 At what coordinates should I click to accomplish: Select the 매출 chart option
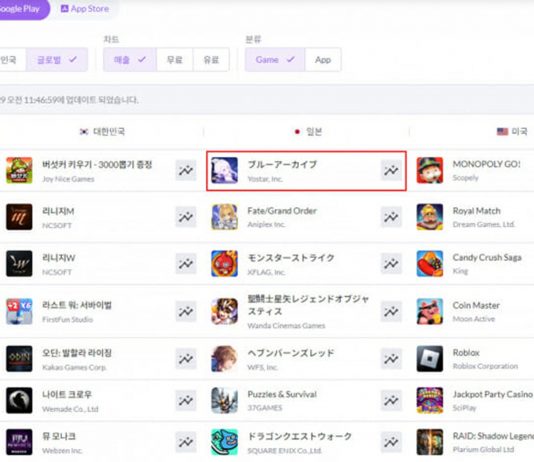click(x=130, y=60)
